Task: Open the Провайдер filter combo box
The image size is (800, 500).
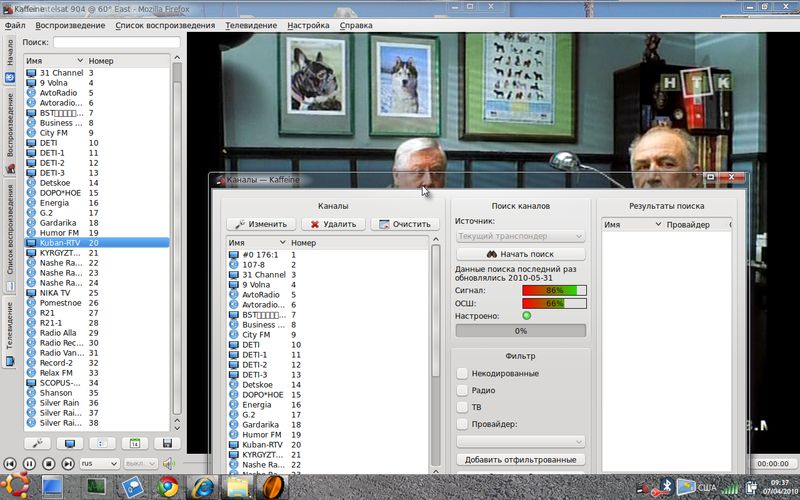Action: [520, 441]
